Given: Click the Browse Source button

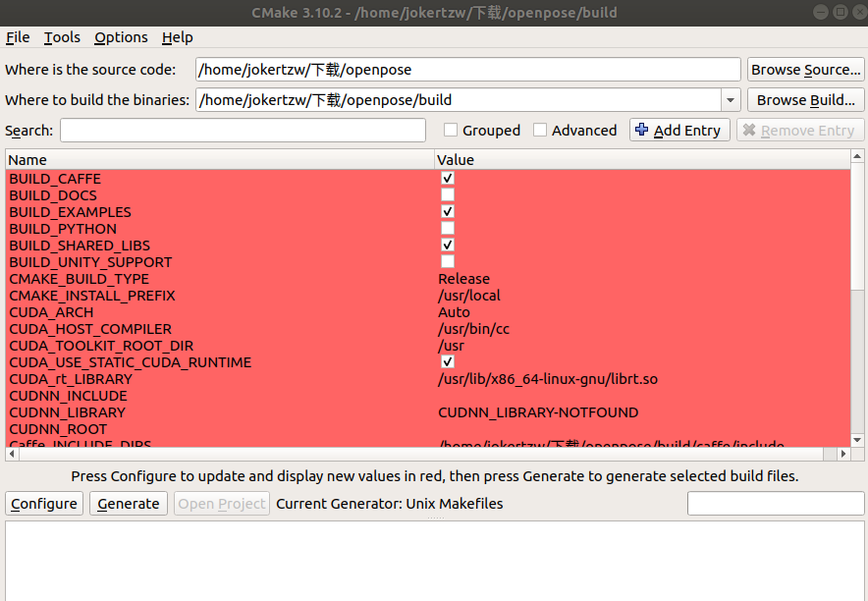Looking at the screenshot, I should pos(805,69).
